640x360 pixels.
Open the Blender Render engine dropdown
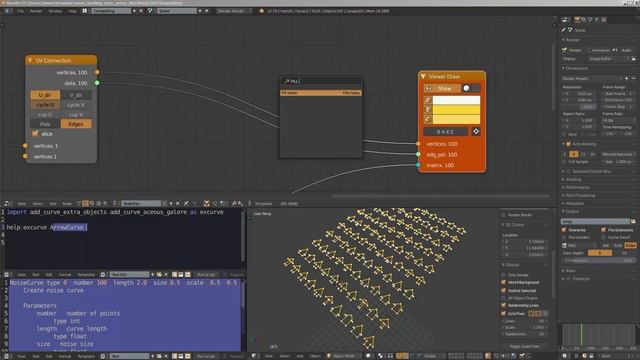pyautogui.click(x=233, y=11)
